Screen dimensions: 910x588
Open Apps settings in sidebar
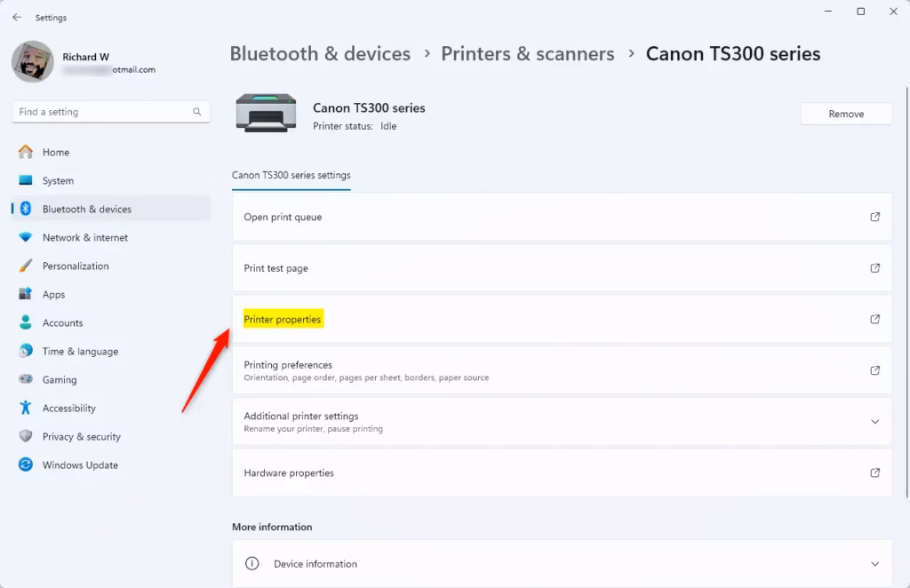[x=111, y=294]
